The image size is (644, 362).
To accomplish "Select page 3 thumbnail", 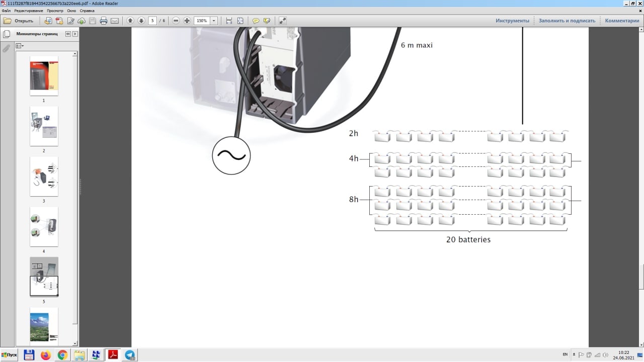I will pos(44,176).
